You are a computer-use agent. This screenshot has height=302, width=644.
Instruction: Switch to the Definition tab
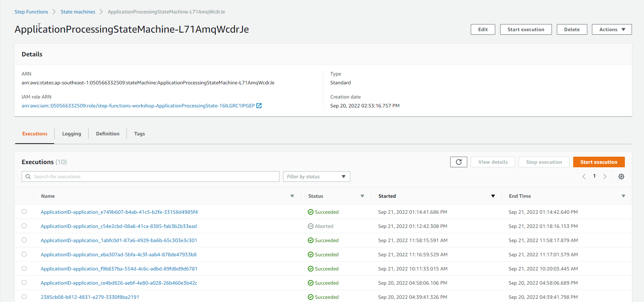[x=108, y=134]
